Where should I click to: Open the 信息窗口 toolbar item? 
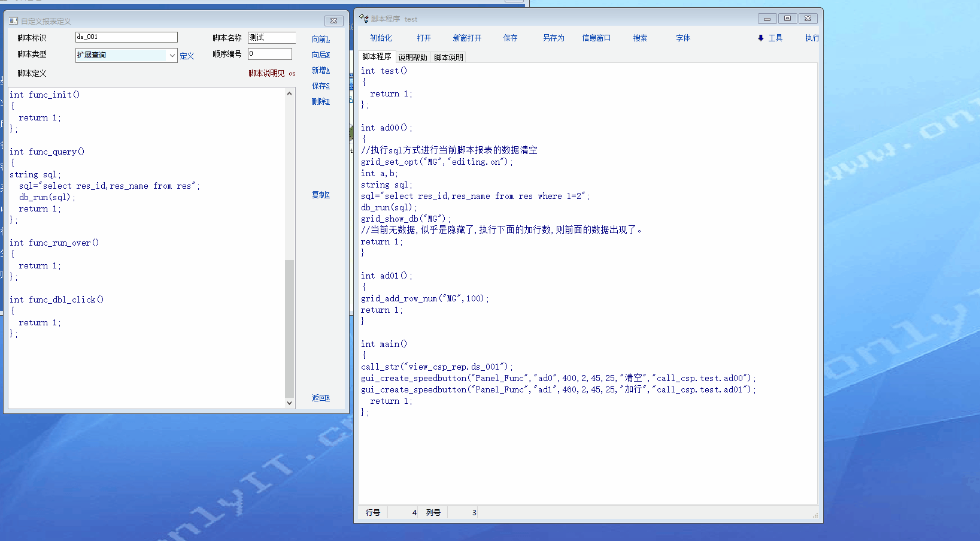[x=596, y=38]
